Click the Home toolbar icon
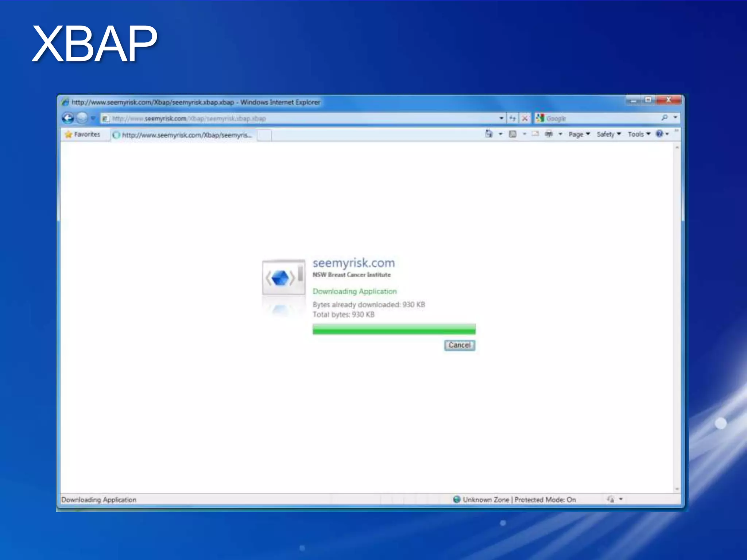Viewport: 747px width, 560px height. point(489,134)
